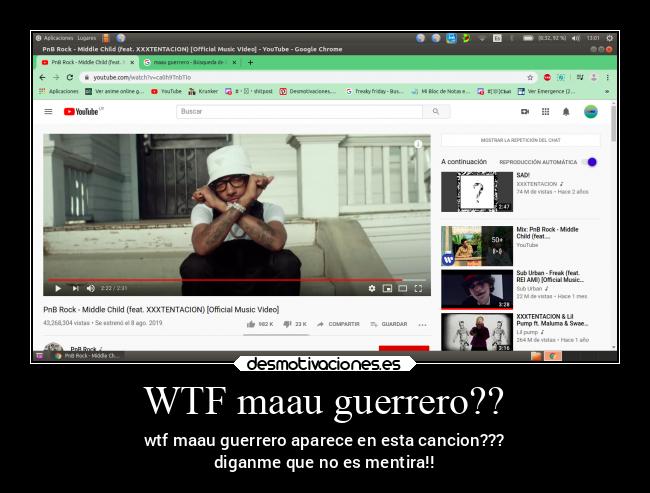Viewport: 650px width, 493px height.
Task: Switch to the PnB Rock - Middle Child tab
Action: pyautogui.click(x=86, y=62)
